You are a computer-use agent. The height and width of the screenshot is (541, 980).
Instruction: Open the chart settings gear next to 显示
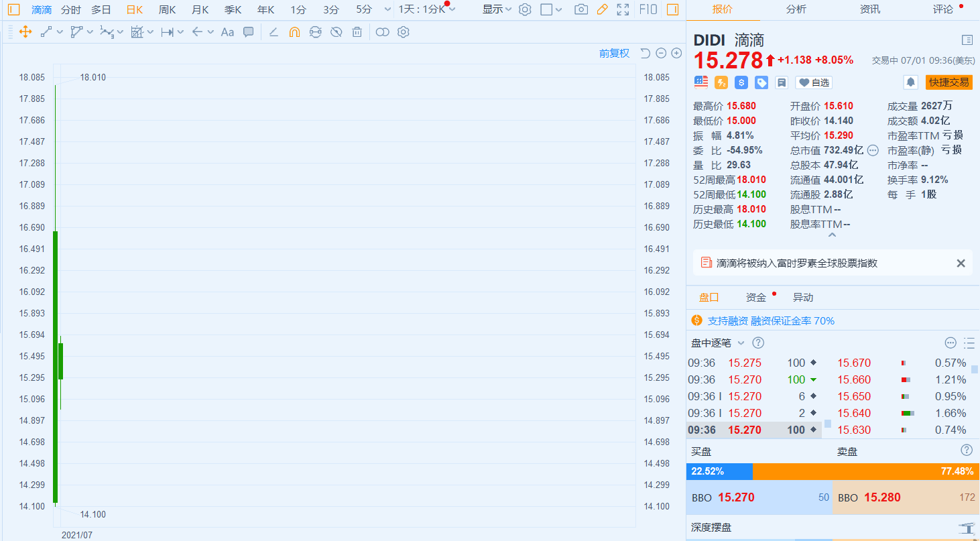[525, 9]
